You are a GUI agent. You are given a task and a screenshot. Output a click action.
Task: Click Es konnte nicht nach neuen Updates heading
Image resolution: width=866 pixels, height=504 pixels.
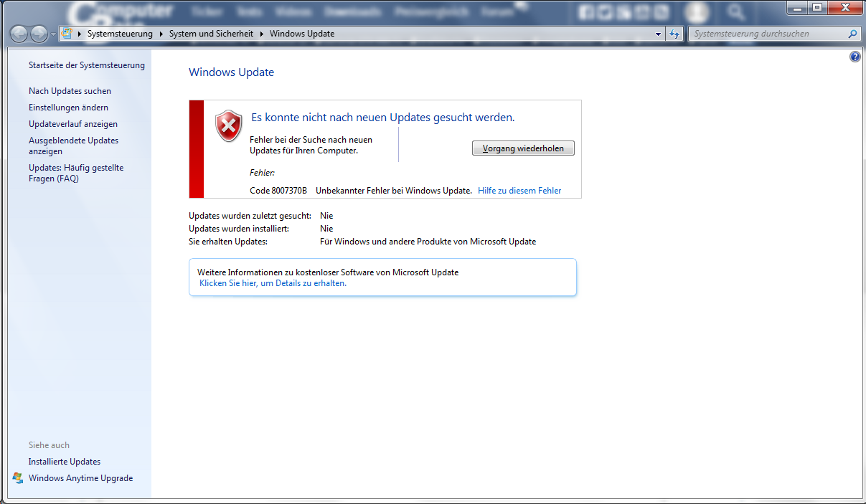(x=382, y=117)
